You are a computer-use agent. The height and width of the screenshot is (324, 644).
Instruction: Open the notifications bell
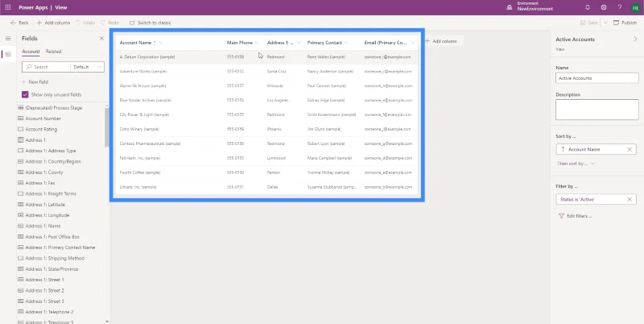(588, 7)
